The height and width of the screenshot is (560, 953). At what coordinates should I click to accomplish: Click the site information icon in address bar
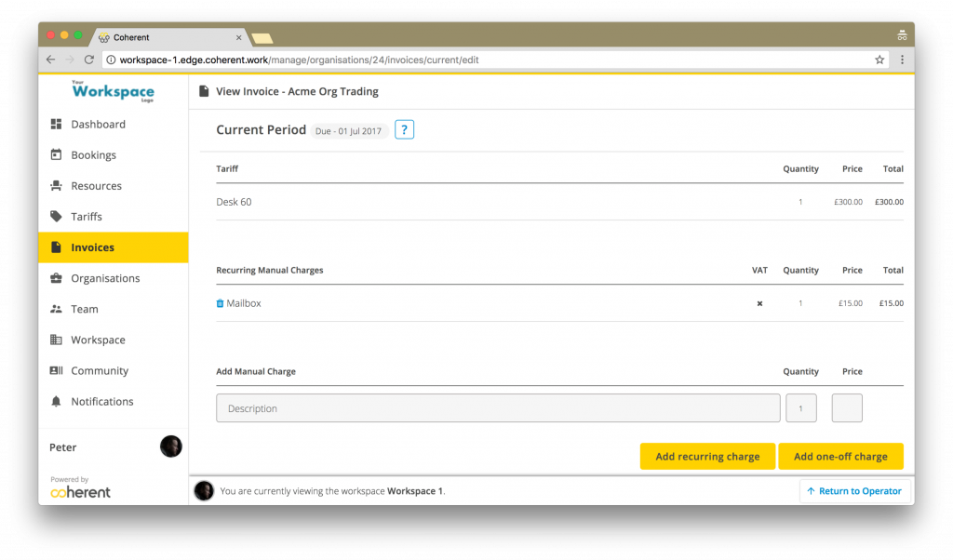pyautogui.click(x=111, y=60)
